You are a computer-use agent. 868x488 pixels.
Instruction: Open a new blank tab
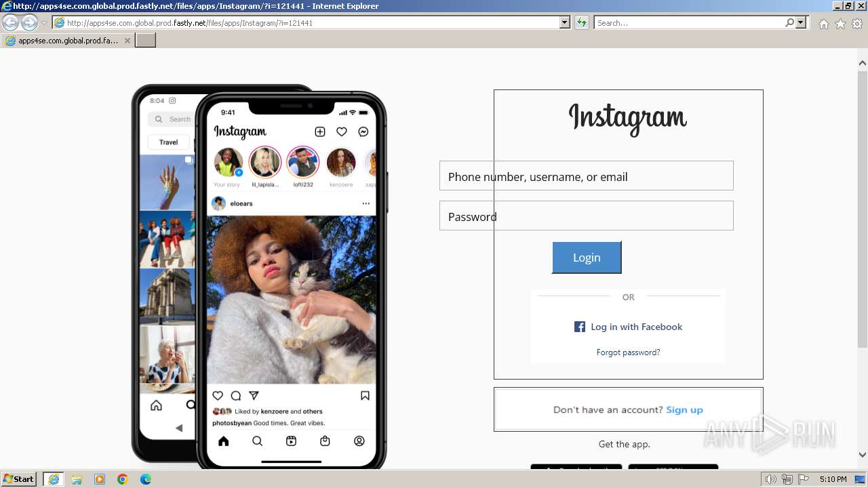[146, 41]
